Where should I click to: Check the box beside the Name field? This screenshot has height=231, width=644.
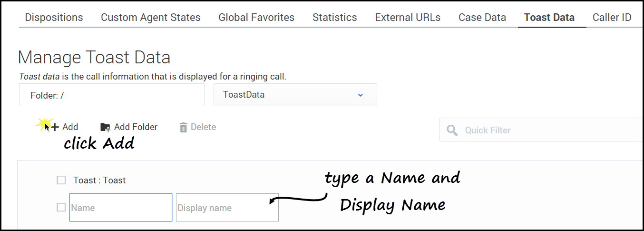61,207
